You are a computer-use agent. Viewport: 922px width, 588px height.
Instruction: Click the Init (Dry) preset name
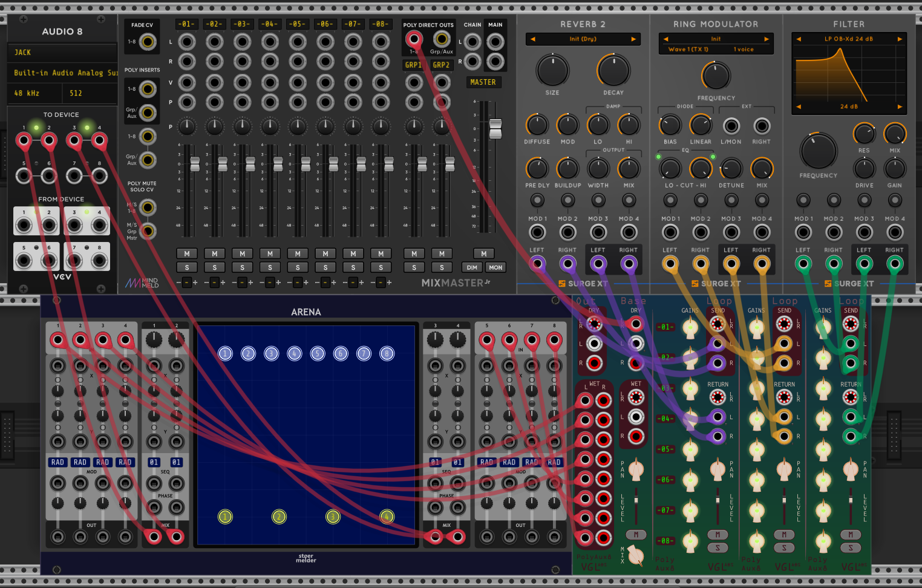coord(583,39)
